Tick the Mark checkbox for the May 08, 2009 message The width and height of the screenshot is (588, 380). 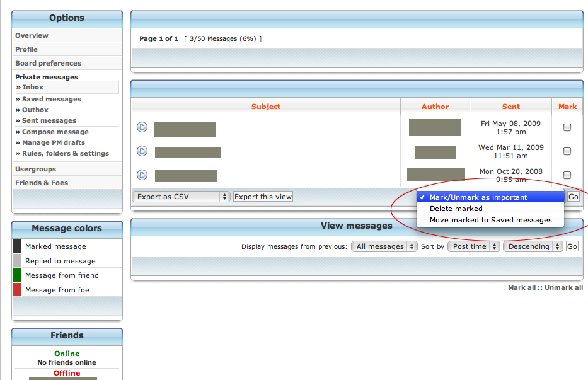[x=567, y=127]
